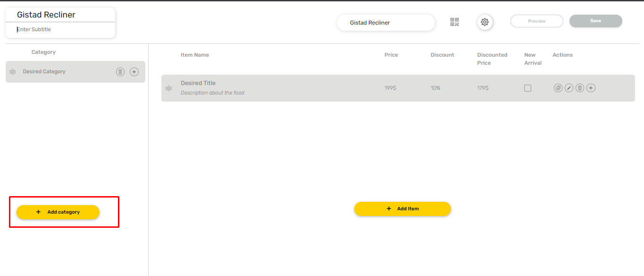Click the Price column header
644x276 pixels.
[391, 55]
